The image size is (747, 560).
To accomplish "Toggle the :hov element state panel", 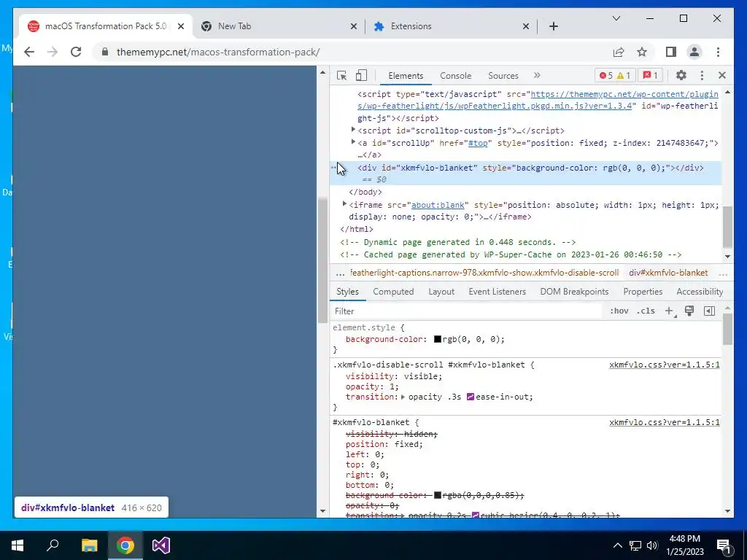I will 619,311.
